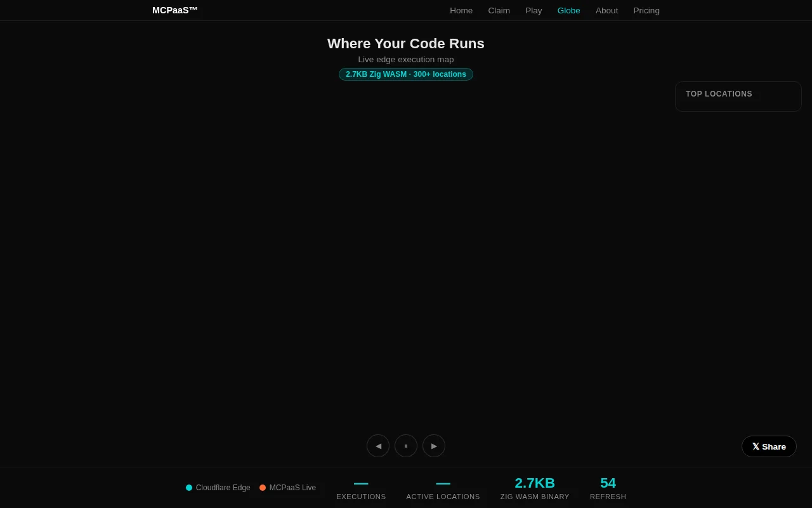
Task: Click the MCPaaS Live legend text
Action: tap(292, 488)
